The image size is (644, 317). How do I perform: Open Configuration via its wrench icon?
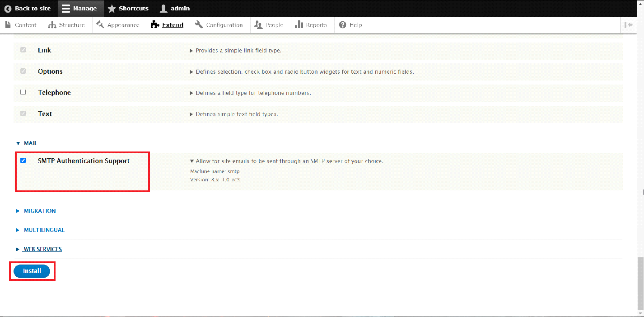click(199, 25)
